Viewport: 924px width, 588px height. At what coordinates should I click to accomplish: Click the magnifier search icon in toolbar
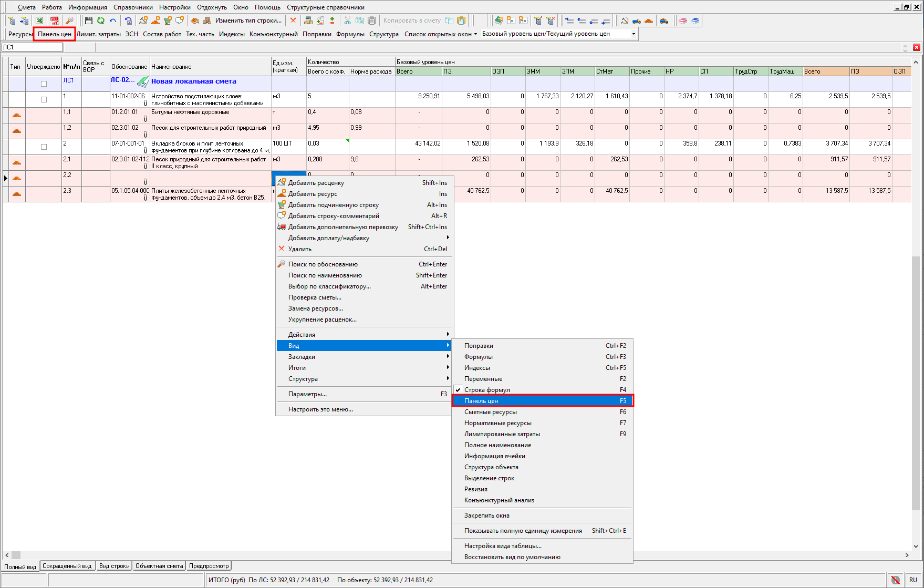pos(69,20)
